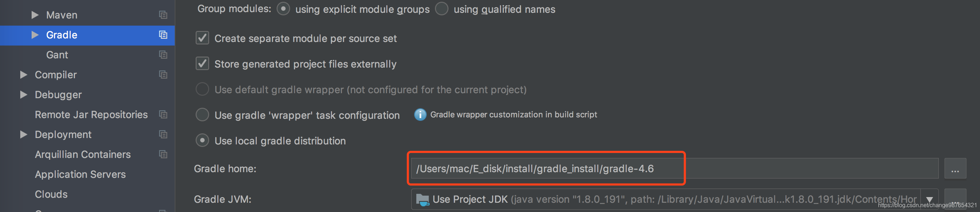The width and height of the screenshot is (980, 212).
Task: Select Use gradle 'wrapper' task configuration
Action: (x=202, y=115)
